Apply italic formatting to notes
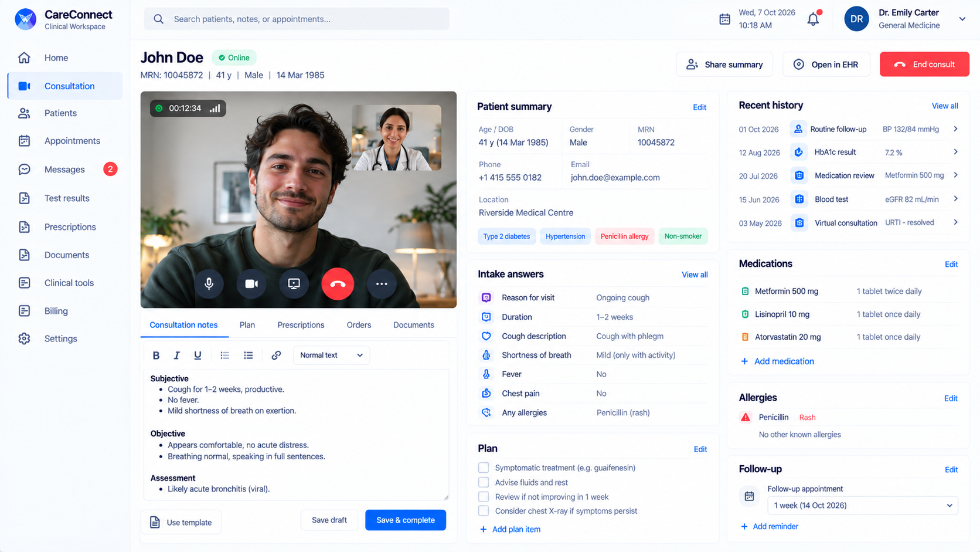The height and width of the screenshot is (552, 980). coord(176,355)
